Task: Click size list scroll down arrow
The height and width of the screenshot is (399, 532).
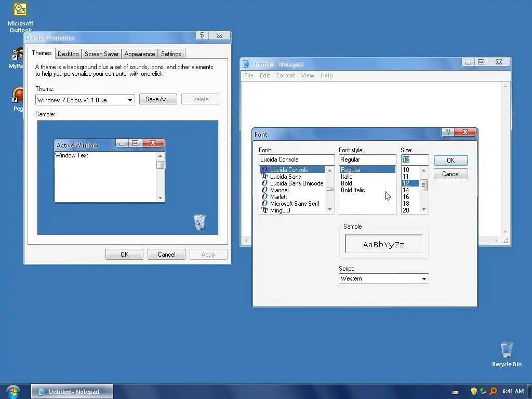Action: (x=423, y=210)
